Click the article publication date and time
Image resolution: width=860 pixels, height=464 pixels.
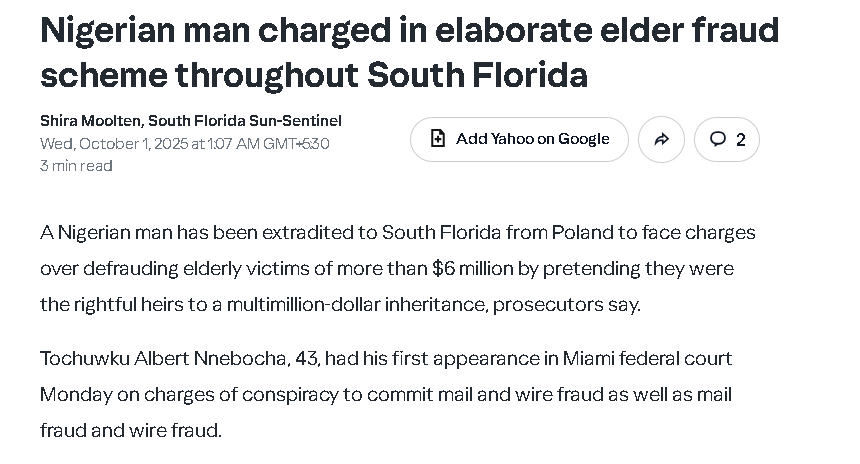click(184, 143)
